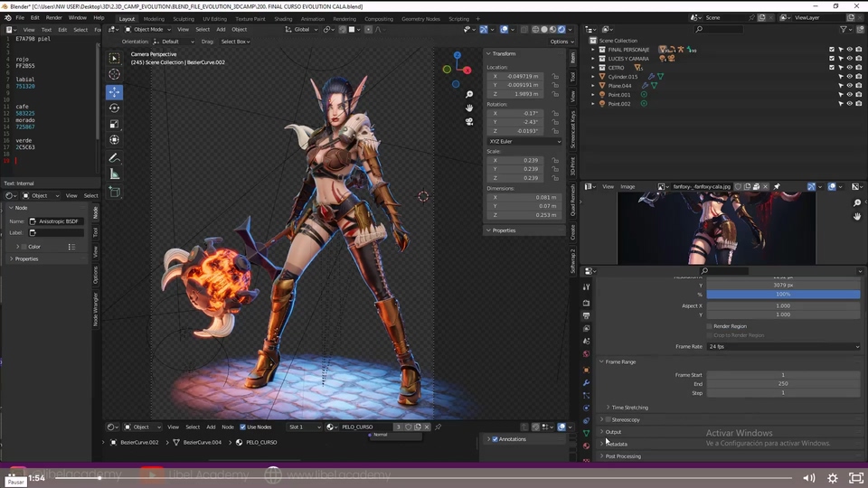Expand the FINAL PERSONAJE collection

pos(594,50)
